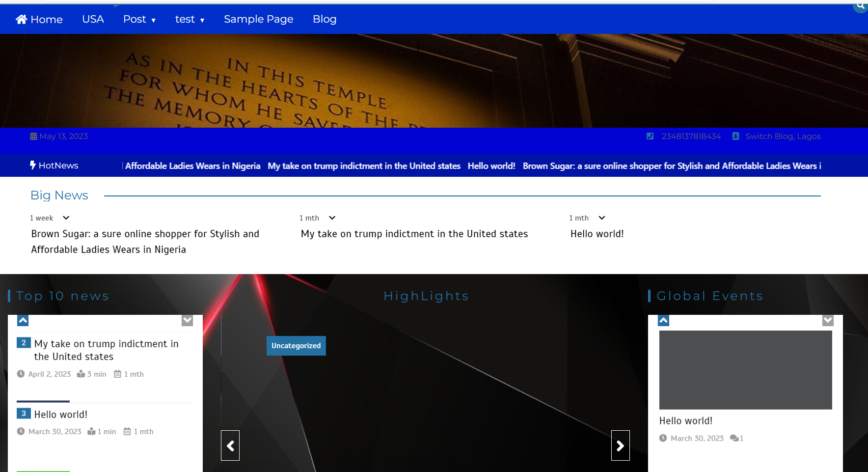
Task: Click the lightning icon beside HotNews
Action: [32, 166]
